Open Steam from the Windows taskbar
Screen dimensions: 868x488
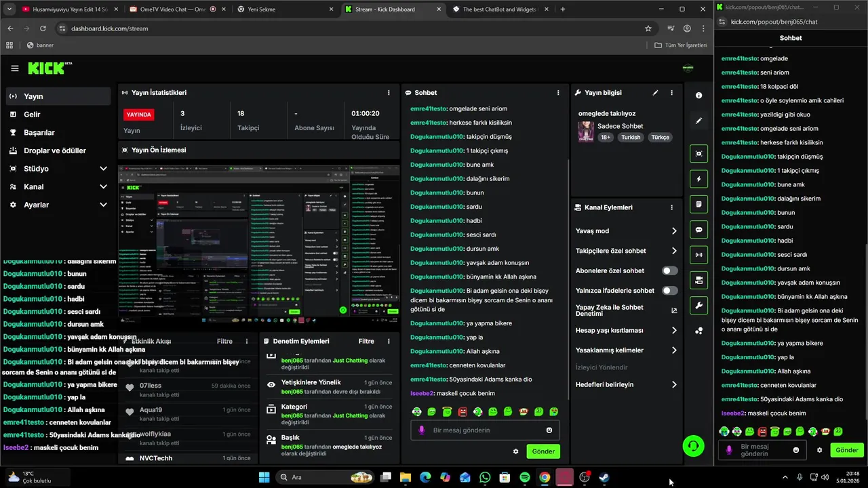pos(604,477)
